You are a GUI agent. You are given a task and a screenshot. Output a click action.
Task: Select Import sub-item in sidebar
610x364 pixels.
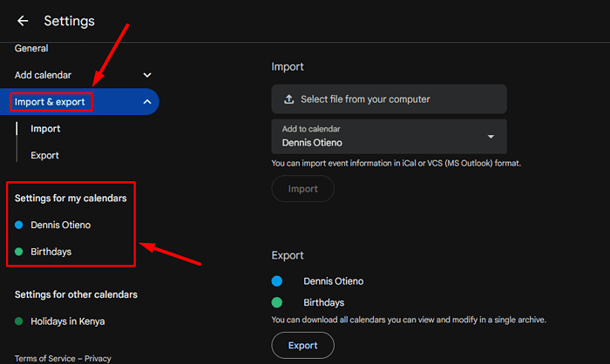[x=45, y=129]
